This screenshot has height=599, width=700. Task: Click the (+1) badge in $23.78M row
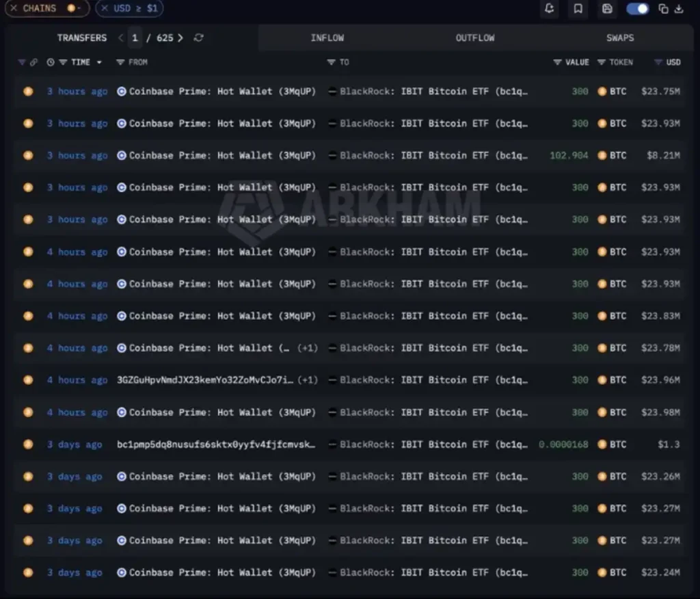coord(308,348)
